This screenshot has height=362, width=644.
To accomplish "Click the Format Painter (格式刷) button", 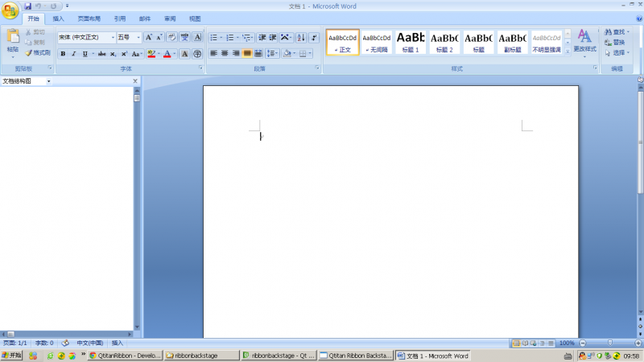I will (37, 52).
